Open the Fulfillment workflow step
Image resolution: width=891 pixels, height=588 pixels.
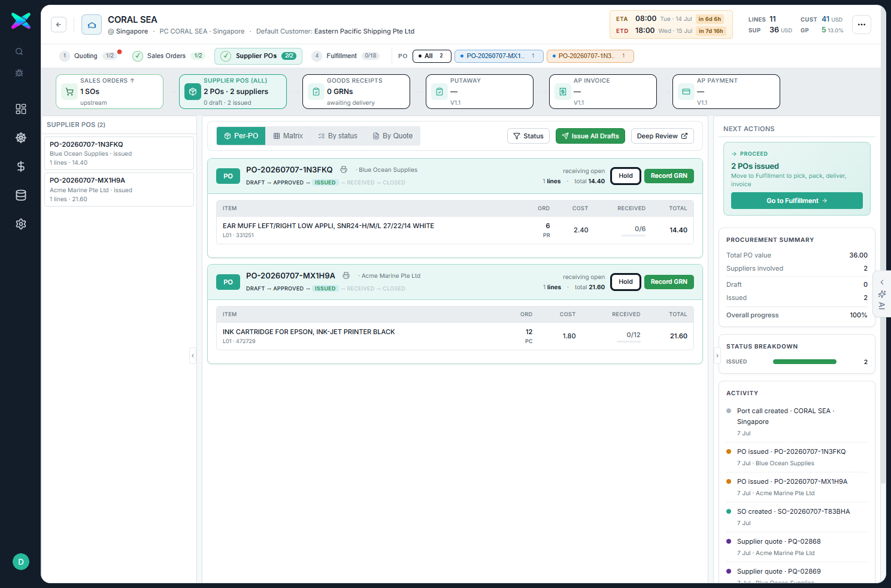pos(346,56)
